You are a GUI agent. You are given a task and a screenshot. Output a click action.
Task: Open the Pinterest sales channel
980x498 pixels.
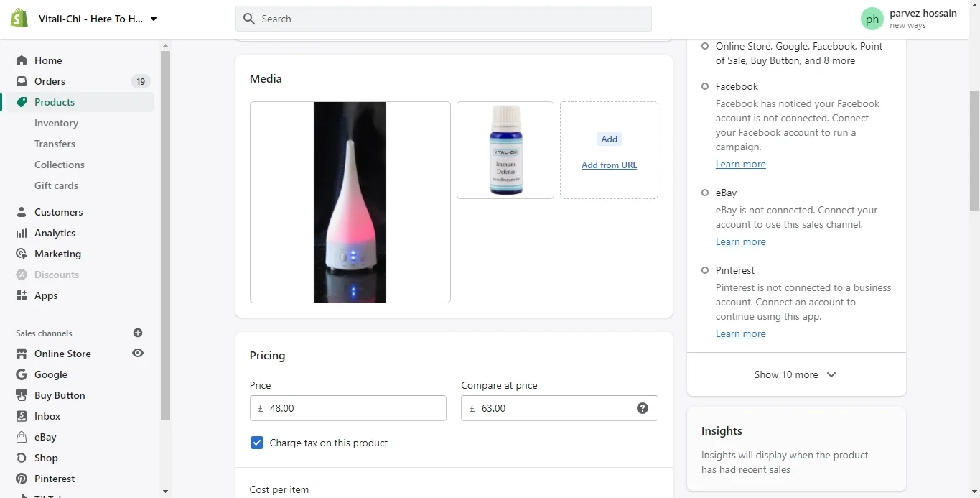[55, 479]
